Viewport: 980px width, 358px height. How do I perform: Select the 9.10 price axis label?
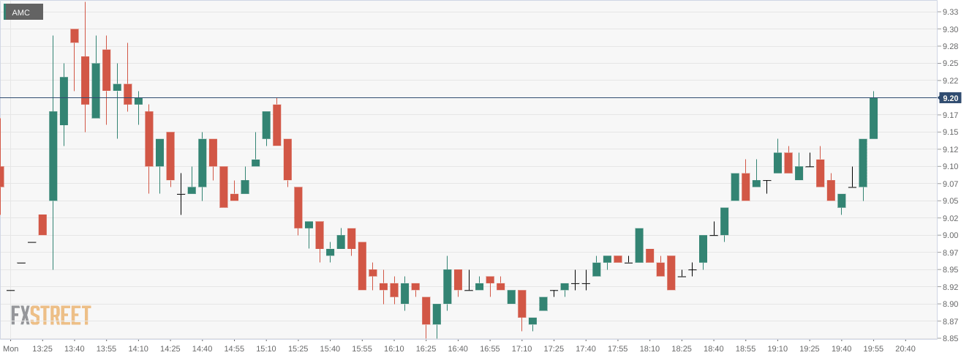coord(950,166)
